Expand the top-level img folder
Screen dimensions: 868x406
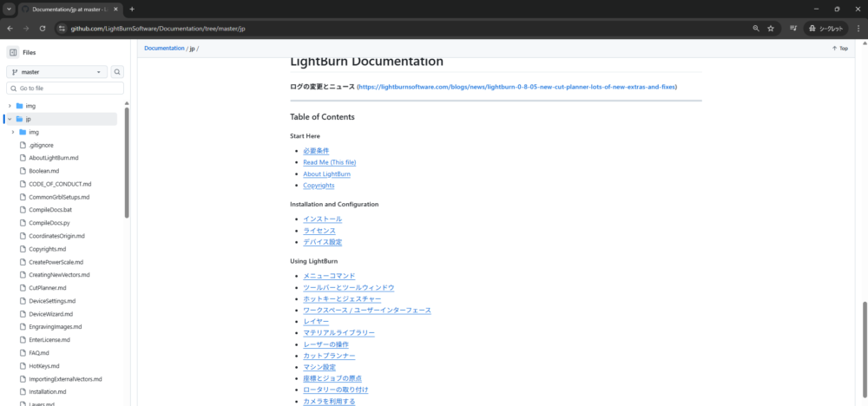tap(10, 106)
